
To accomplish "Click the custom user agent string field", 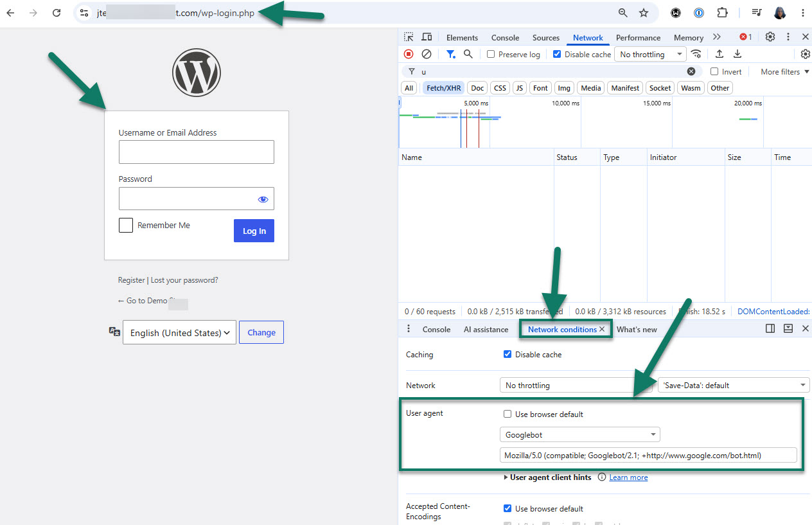I will 648,456.
